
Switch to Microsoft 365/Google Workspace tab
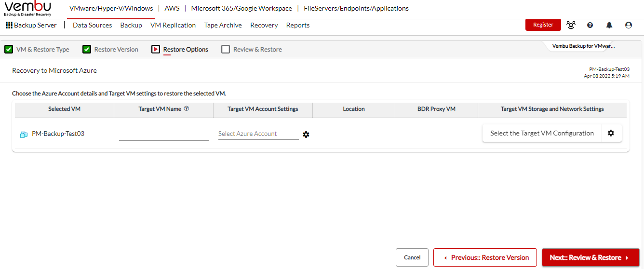241,8
